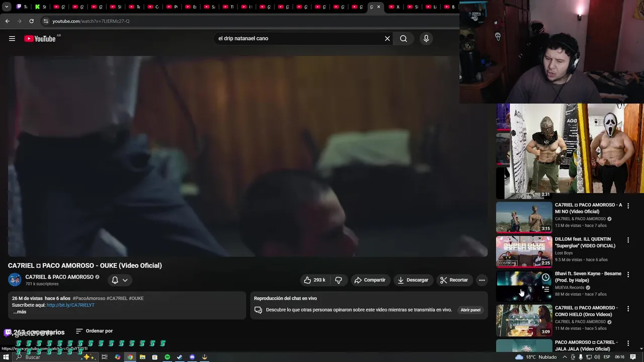Screen dimensions: 644x362
Task: Open more actions (three dots) under the video
Action: 481,280
